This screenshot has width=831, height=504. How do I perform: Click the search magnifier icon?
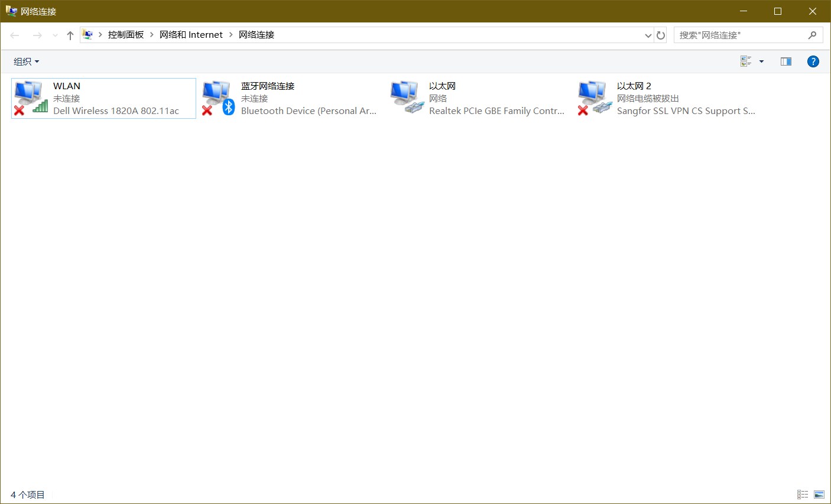tap(812, 35)
